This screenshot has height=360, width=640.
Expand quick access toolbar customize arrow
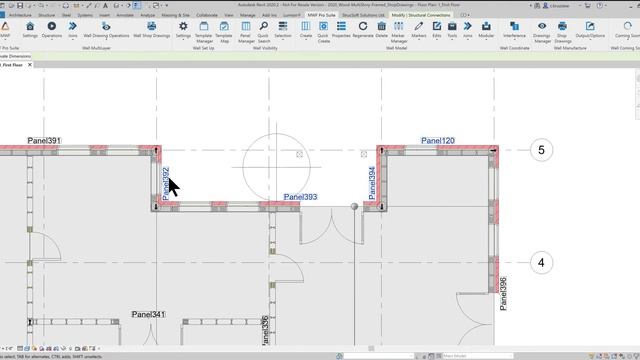(x=167, y=5)
